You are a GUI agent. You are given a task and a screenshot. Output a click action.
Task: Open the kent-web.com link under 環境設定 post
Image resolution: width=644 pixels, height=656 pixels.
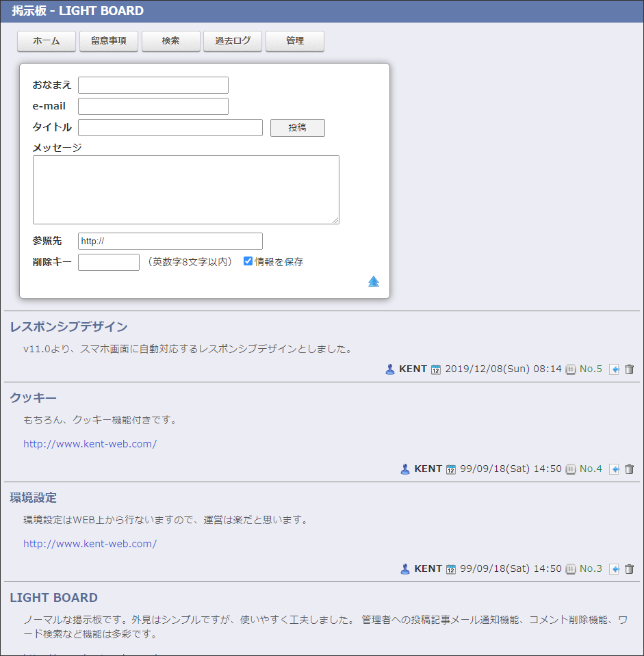pyautogui.click(x=90, y=544)
